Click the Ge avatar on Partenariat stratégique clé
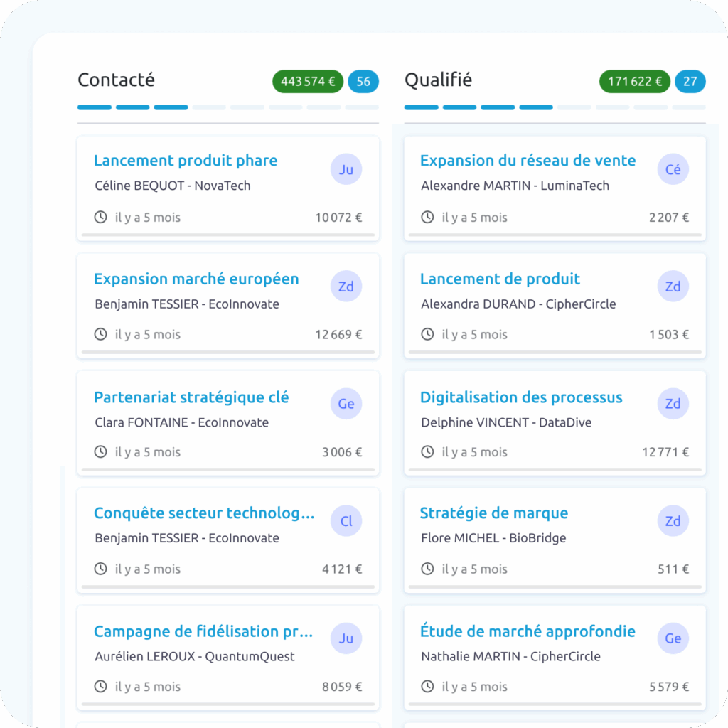This screenshot has height=728, width=728. [x=346, y=404]
